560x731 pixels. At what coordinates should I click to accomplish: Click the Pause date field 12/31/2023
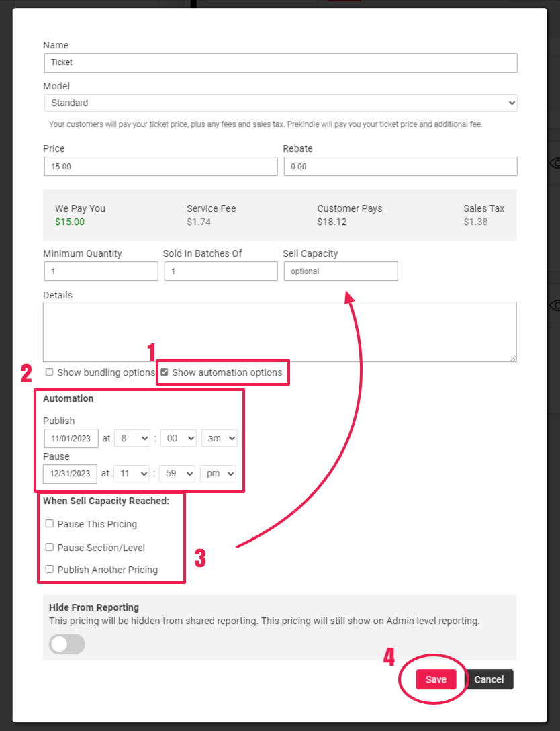(71, 474)
